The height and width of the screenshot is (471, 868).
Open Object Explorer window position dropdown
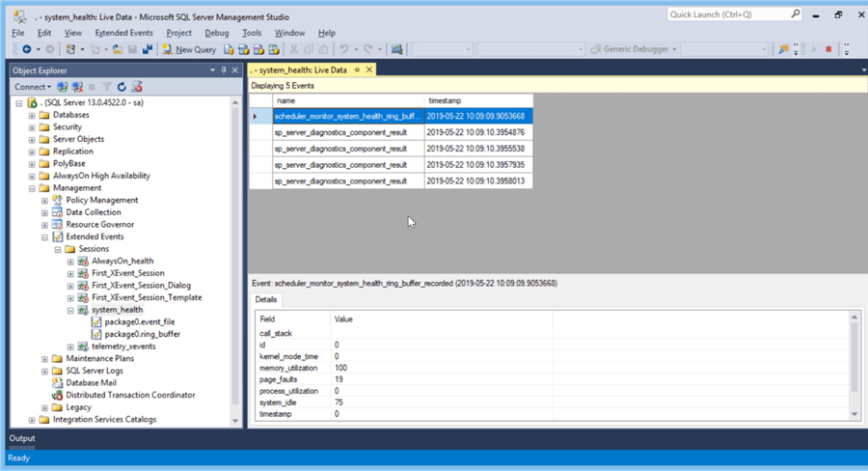pyautogui.click(x=212, y=70)
